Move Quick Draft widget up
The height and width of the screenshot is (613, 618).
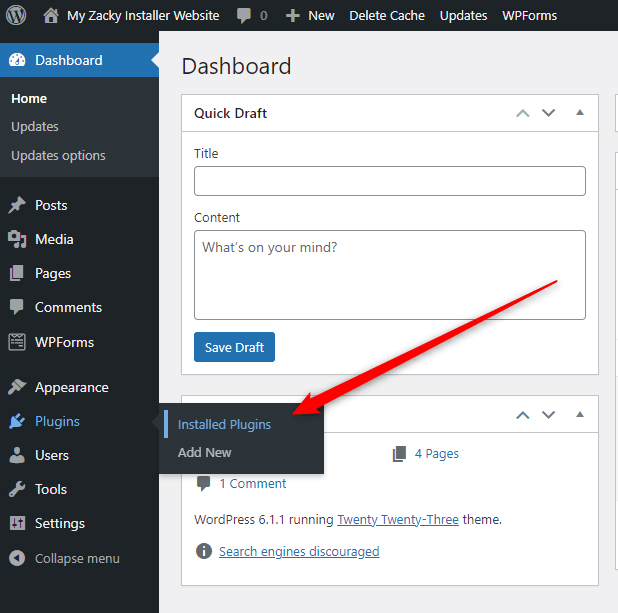[x=523, y=114]
